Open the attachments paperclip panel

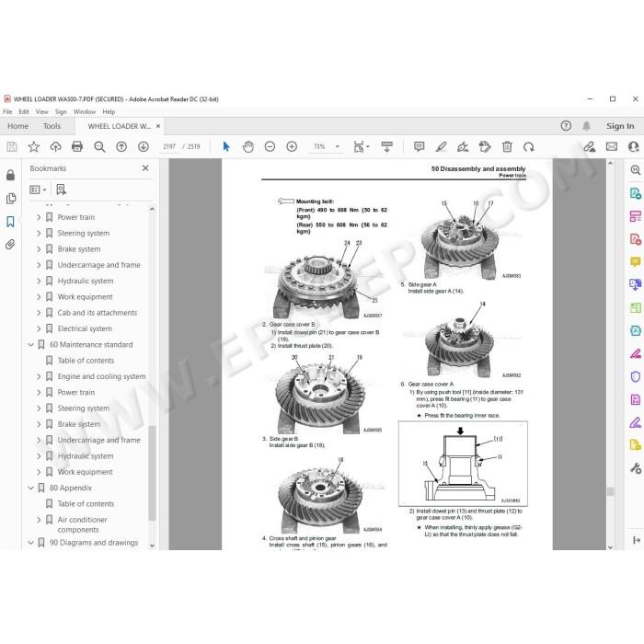pos(11,245)
